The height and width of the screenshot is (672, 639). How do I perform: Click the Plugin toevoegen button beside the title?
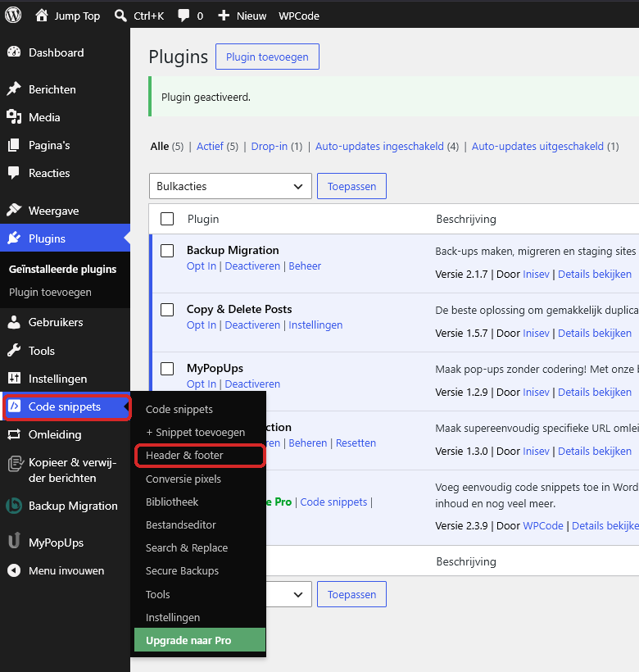(x=267, y=57)
